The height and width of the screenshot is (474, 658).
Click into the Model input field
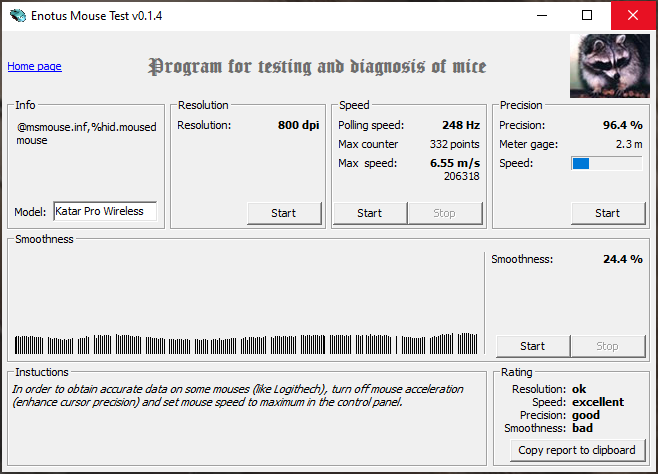pyautogui.click(x=105, y=211)
